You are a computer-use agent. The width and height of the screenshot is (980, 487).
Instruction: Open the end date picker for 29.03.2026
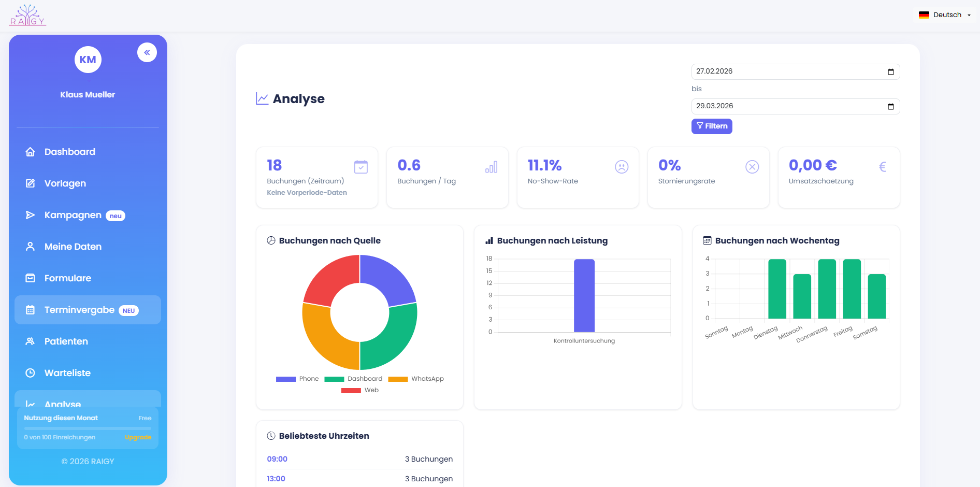(891, 106)
